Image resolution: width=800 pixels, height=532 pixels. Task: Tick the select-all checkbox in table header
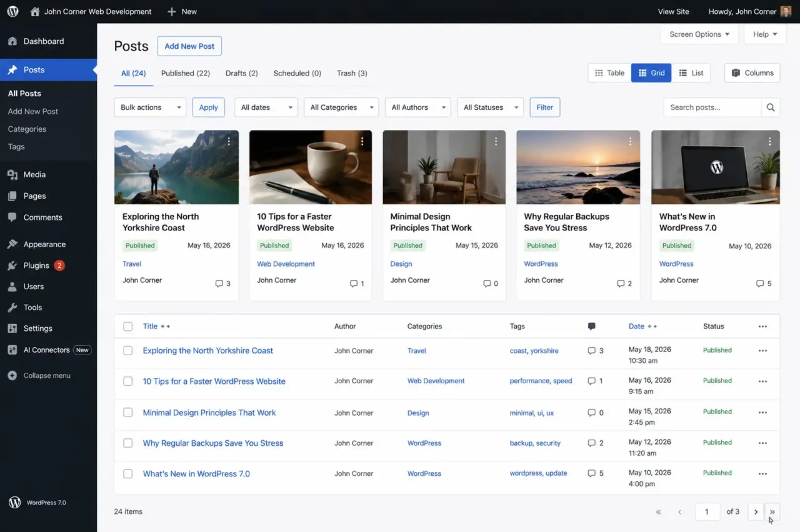click(128, 326)
